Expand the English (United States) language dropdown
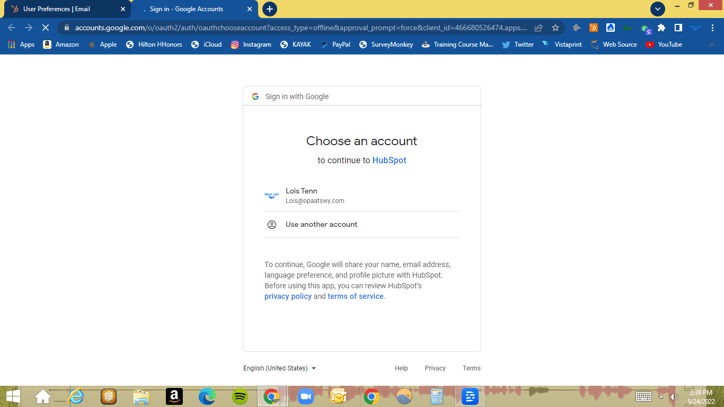 (279, 368)
